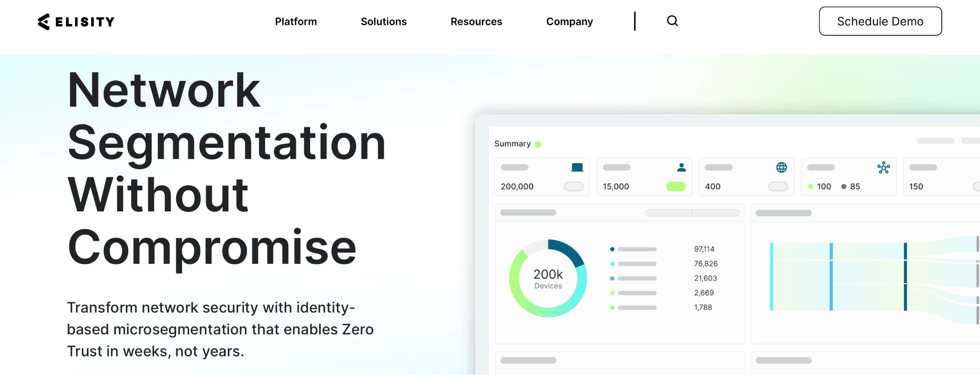Click the Schedule Demo button
The height and width of the screenshot is (375, 980).
coord(880,21)
